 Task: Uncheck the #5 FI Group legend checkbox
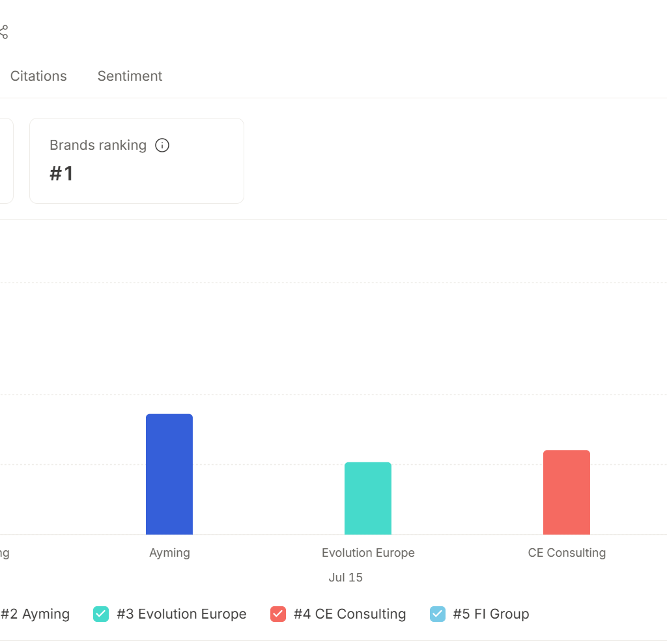(437, 614)
